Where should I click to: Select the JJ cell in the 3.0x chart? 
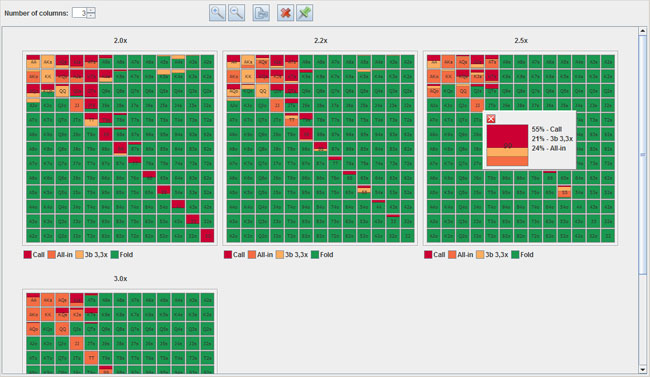click(77, 343)
